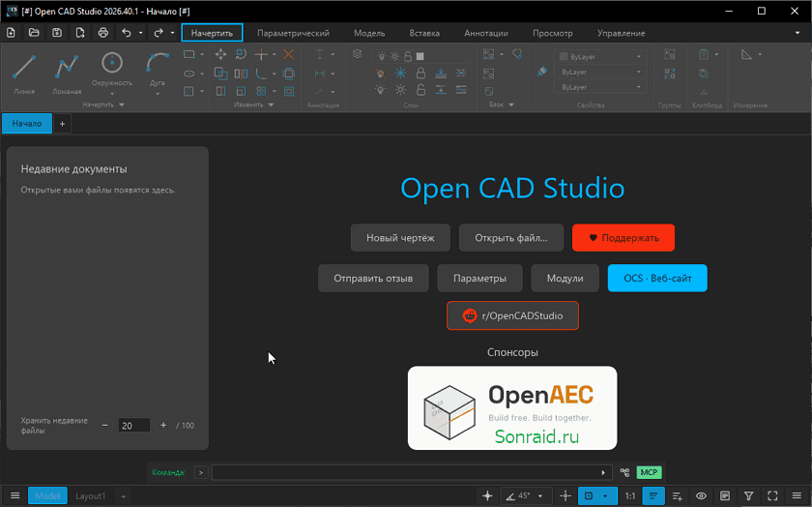
Task: Select the Copy overlapping-squares tool icon
Action: pos(220,74)
